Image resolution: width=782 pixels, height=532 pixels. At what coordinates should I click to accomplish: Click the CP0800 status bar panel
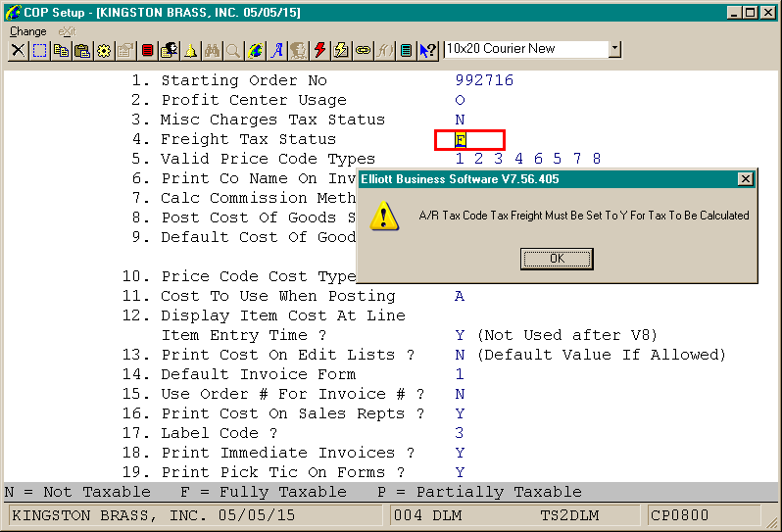704,515
